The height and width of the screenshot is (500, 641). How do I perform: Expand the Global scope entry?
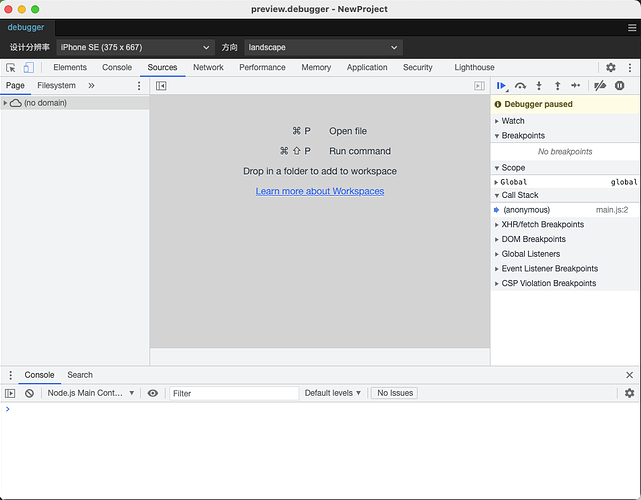(496, 182)
